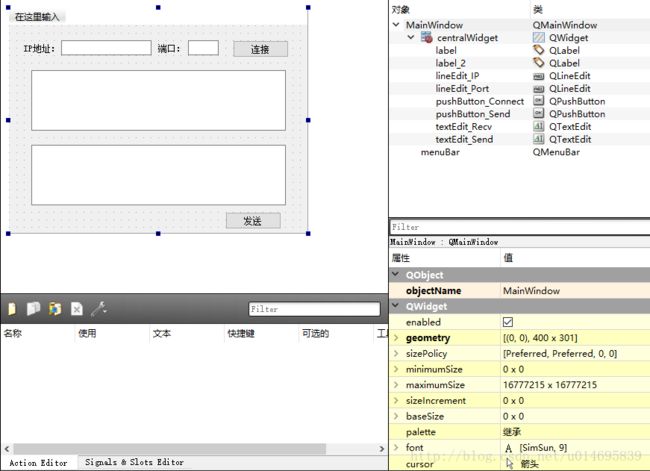The height and width of the screenshot is (471, 650).
Task: Click the Paste action icon in Action Editor
Action: pos(55,308)
